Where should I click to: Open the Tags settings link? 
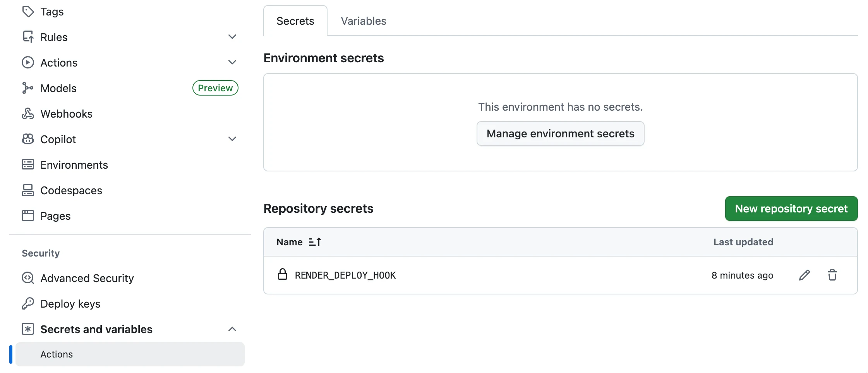[52, 12]
